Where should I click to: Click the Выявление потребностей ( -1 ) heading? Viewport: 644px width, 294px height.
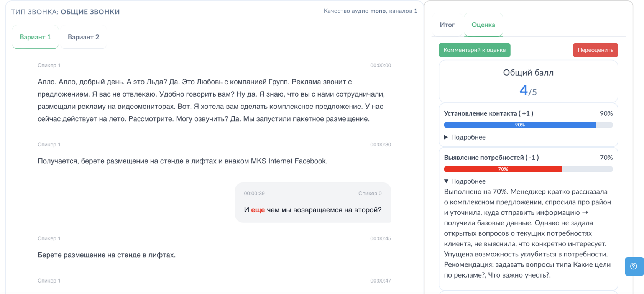click(x=491, y=158)
